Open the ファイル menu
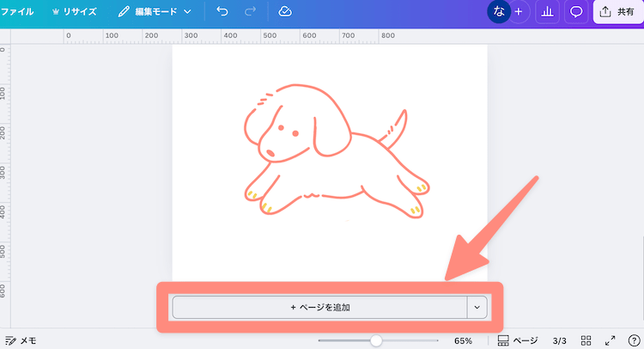 pos(16,11)
